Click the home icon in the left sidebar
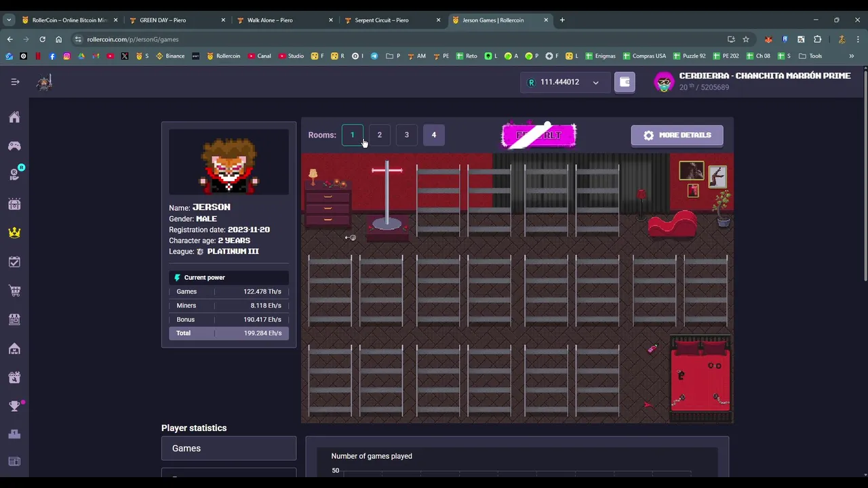 [x=14, y=117]
